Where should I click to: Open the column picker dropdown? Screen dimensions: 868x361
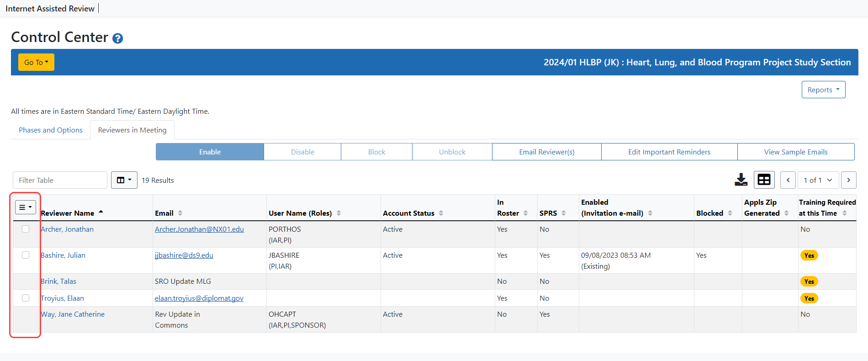point(124,180)
